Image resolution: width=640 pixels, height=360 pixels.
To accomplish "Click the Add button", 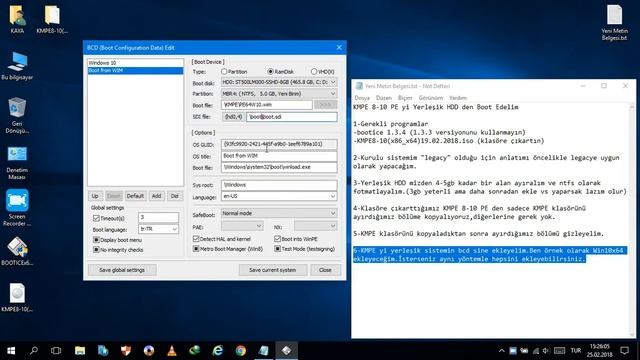I will [x=156, y=196].
